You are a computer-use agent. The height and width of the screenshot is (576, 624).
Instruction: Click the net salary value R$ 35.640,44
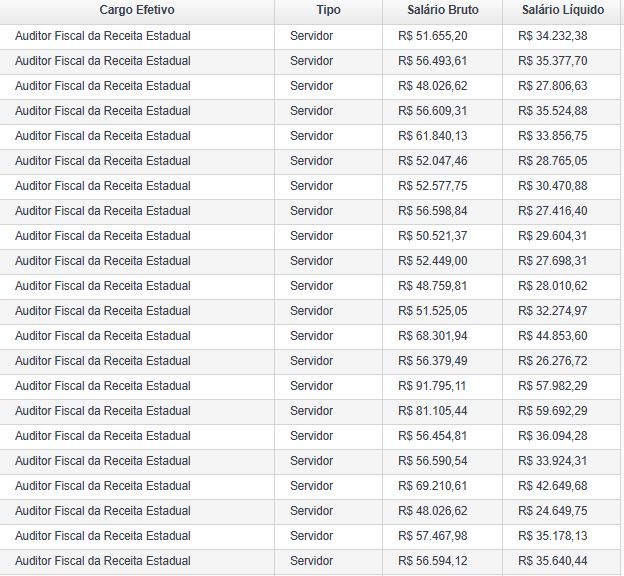pyautogui.click(x=553, y=561)
